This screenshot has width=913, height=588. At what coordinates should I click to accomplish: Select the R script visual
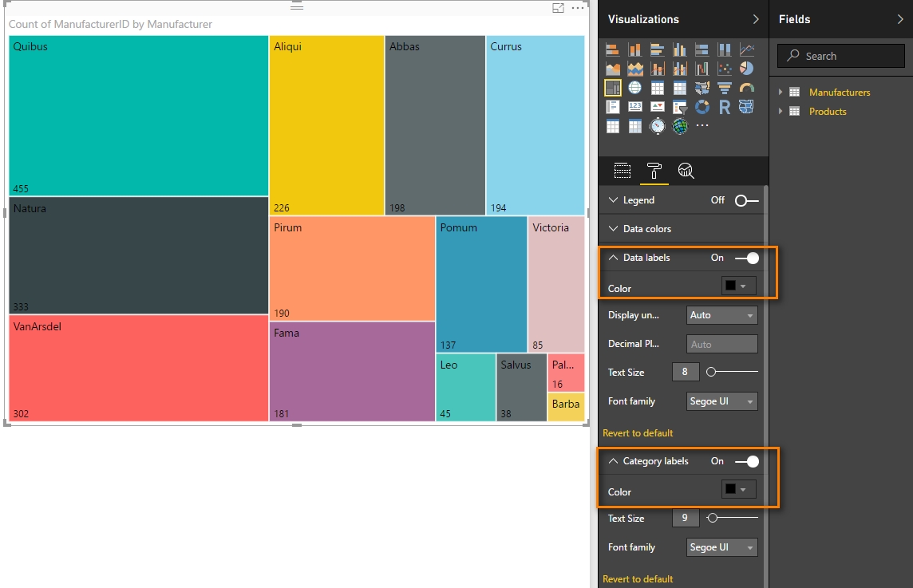(x=725, y=107)
